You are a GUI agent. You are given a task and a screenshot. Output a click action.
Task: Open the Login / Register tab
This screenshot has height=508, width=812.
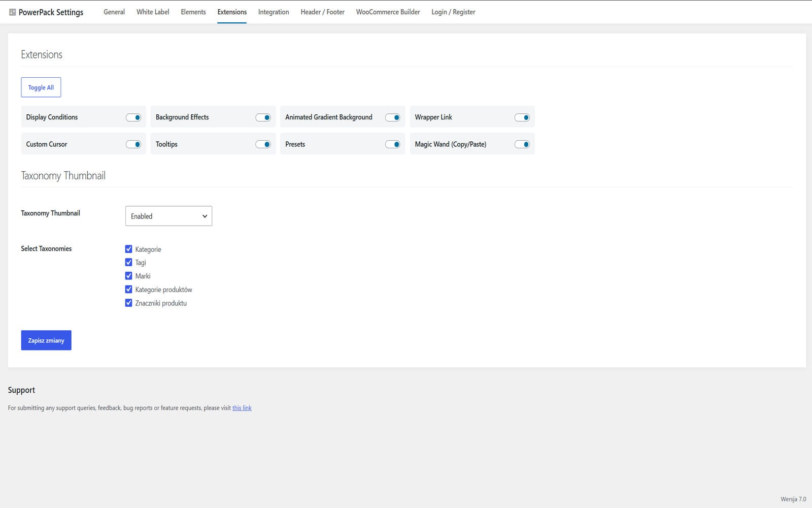click(453, 12)
